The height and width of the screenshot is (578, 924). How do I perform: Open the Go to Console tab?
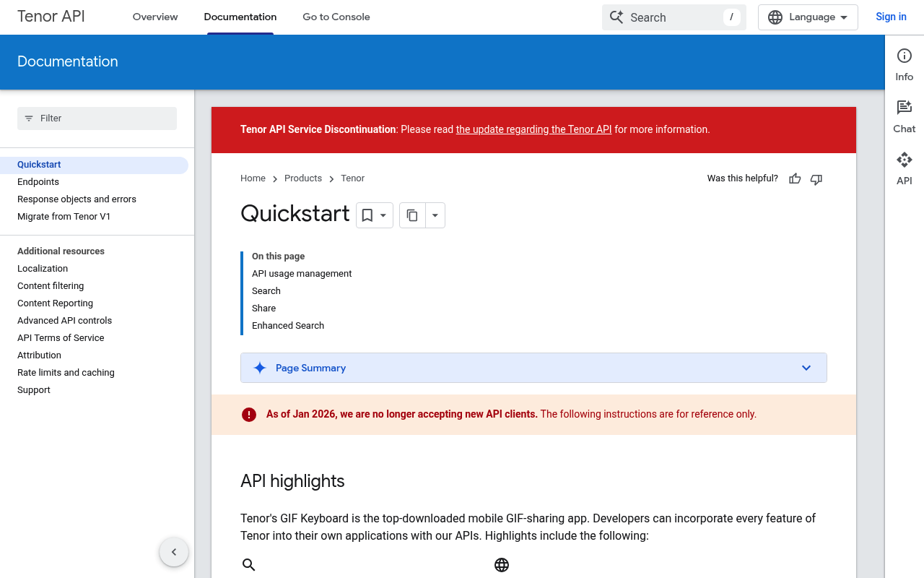[x=336, y=17]
